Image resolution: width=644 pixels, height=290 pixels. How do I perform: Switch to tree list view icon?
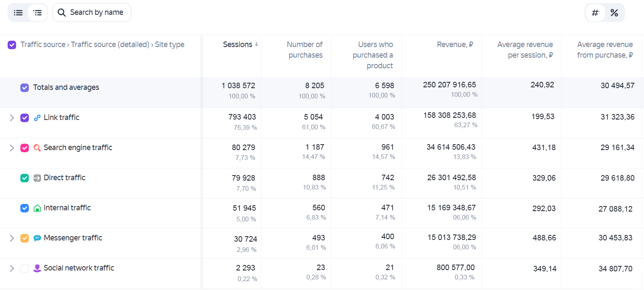pos(38,13)
